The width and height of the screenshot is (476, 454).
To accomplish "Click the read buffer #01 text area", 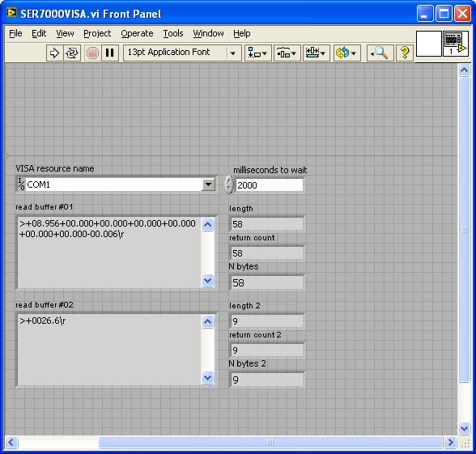I will (109, 252).
